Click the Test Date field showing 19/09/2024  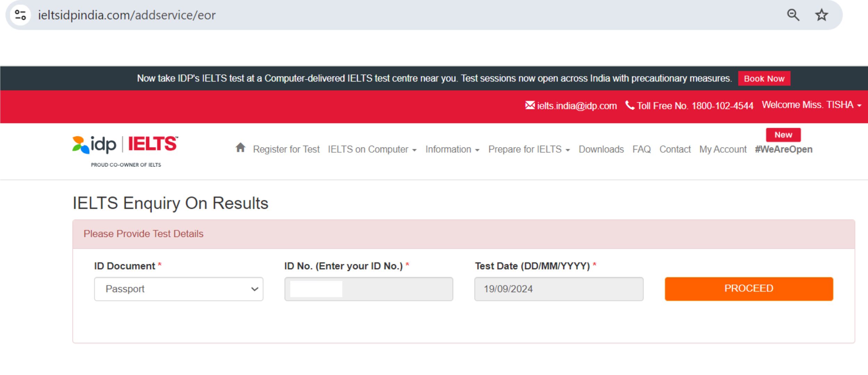559,289
